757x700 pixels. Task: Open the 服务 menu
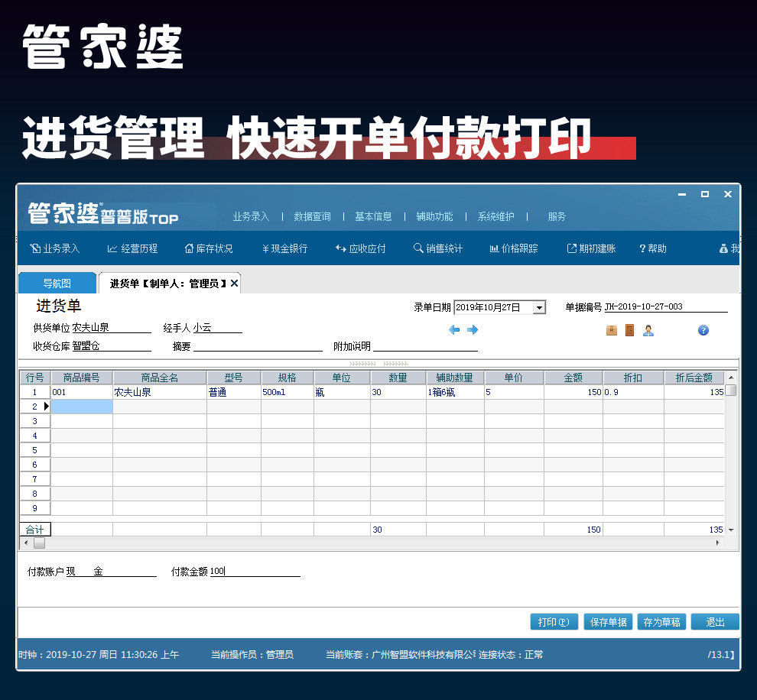[x=557, y=216]
